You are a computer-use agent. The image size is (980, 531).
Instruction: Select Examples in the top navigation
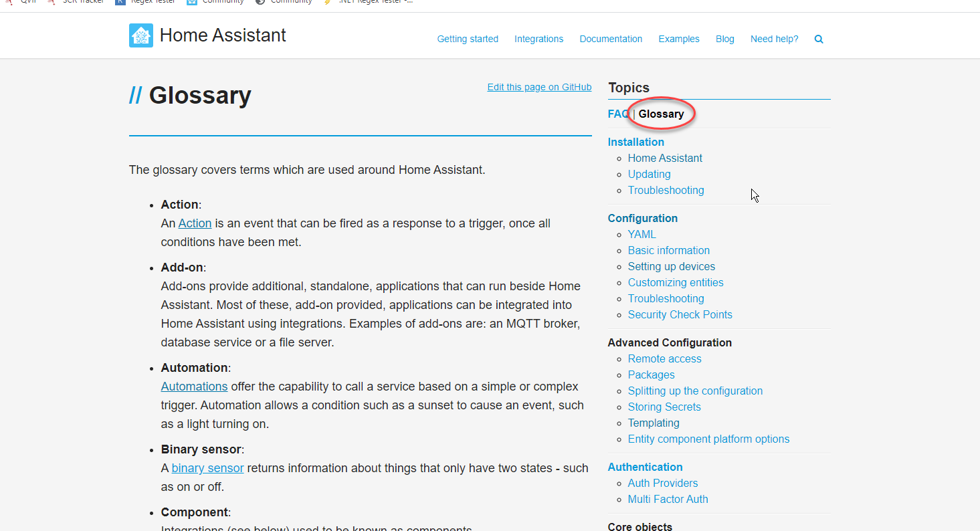(679, 39)
